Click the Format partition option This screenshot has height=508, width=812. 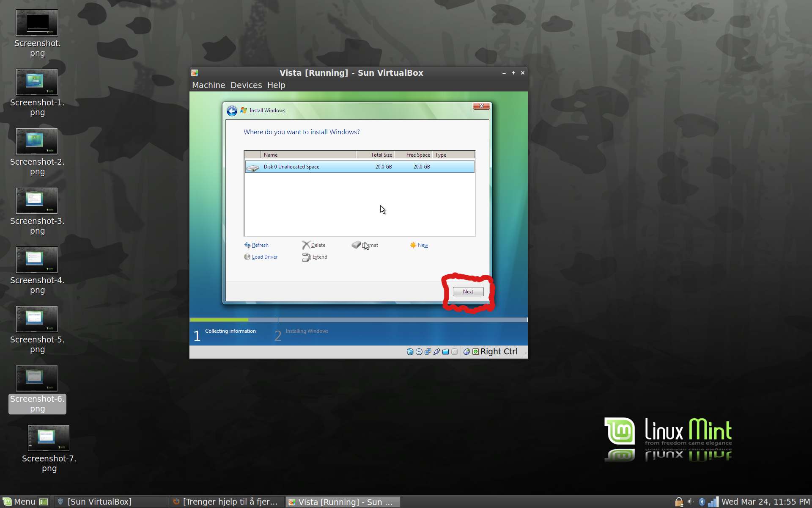pyautogui.click(x=370, y=245)
